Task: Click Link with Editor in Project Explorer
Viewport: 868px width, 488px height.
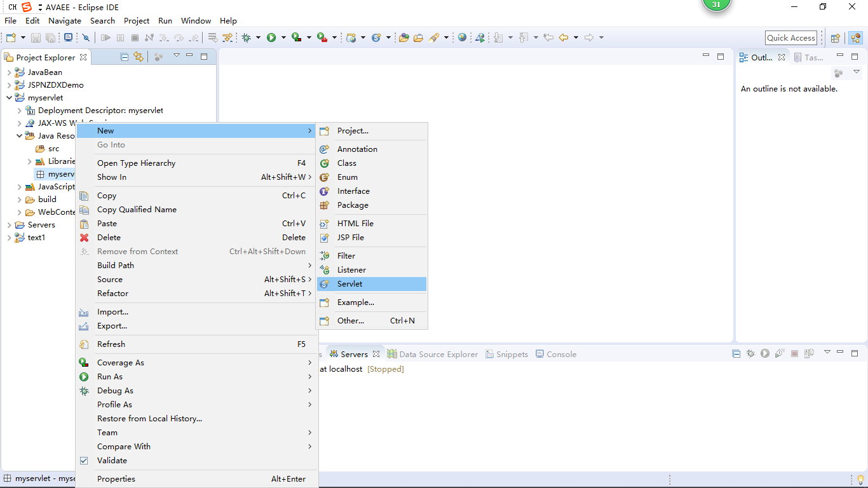Action: point(139,57)
